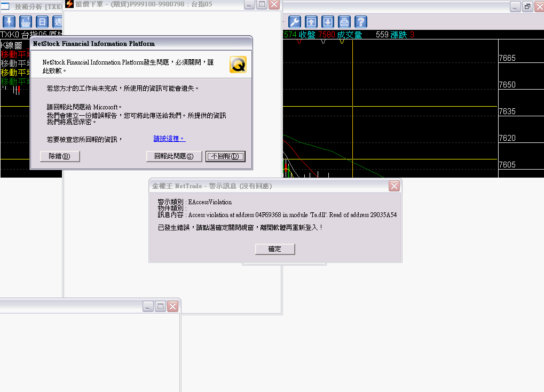Click the down-arrow toolbar icon
Image resolution: width=544 pixels, height=392 pixels.
(x=328, y=22)
